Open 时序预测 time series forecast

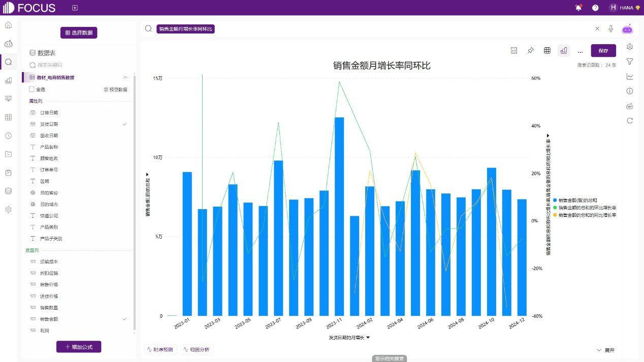160,350
